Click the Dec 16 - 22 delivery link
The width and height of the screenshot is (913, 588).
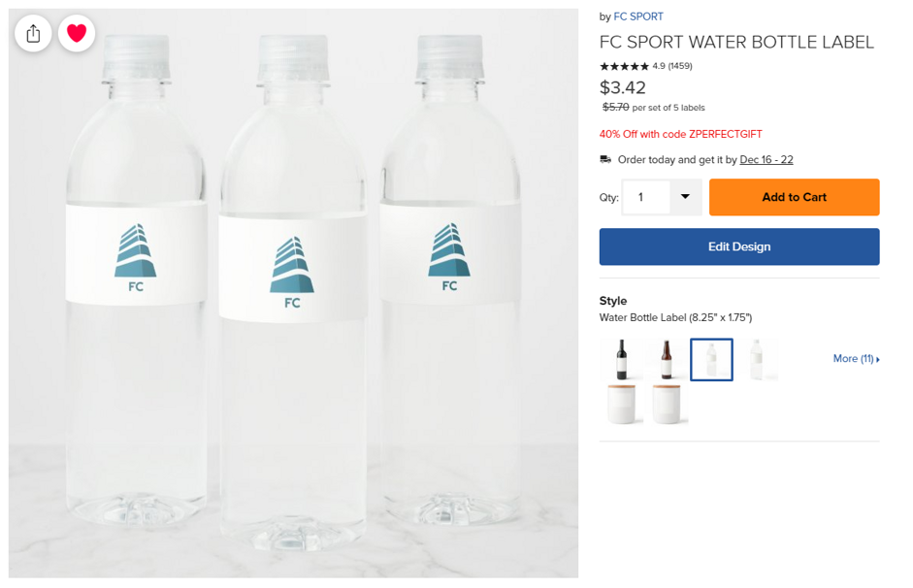tap(766, 160)
